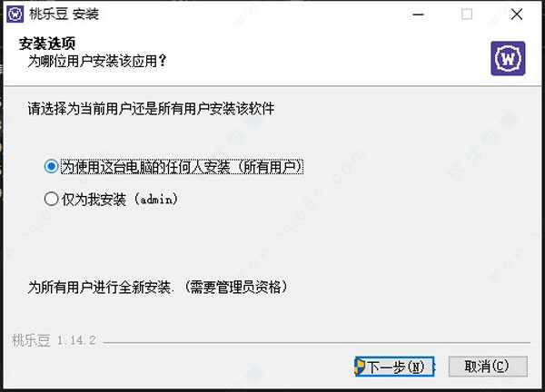Click the 为哪位用户安装该应用? subtitle

[x=97, y=61]
